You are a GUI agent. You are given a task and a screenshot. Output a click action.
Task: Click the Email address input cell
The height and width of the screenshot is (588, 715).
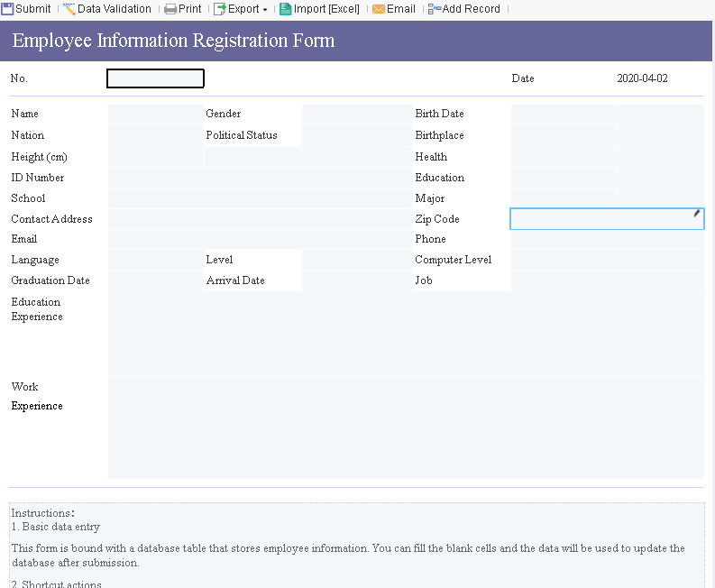tap(261, 240)
